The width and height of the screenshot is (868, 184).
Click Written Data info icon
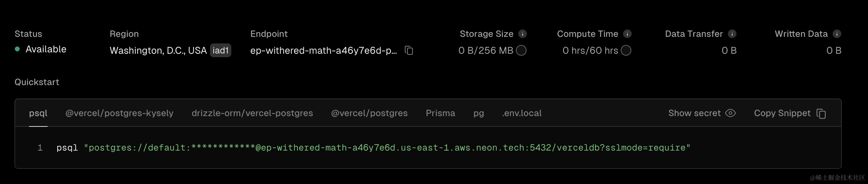(837, 34)
